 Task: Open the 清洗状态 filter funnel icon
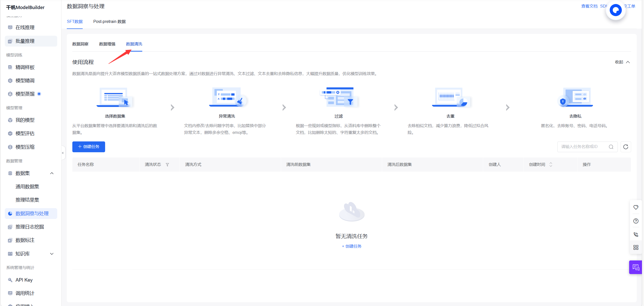pos(167,165)
